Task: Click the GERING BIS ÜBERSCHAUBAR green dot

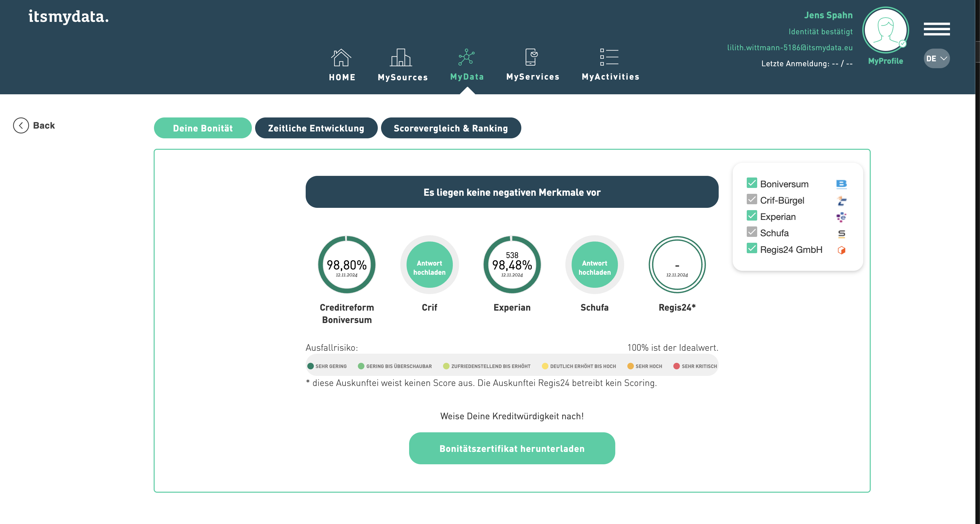Action: point(361,366)
